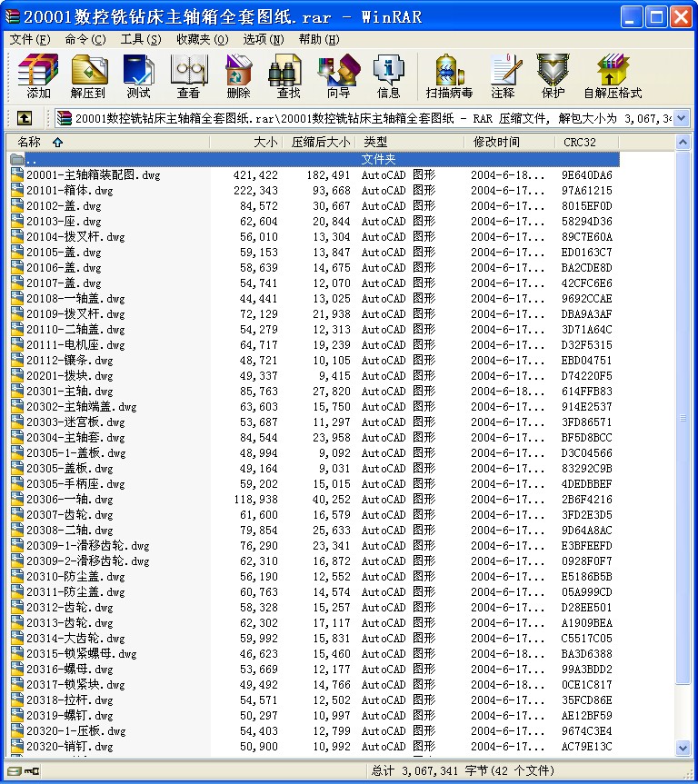Click the scrollbar down arrow
This screenshot has width=698, height=784.
coord(683,748)
